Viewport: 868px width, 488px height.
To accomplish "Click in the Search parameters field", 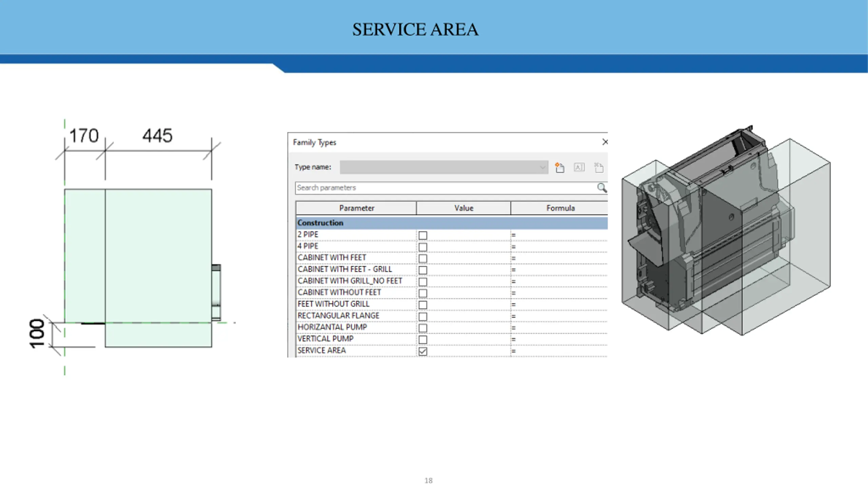I will coord(446,188).
